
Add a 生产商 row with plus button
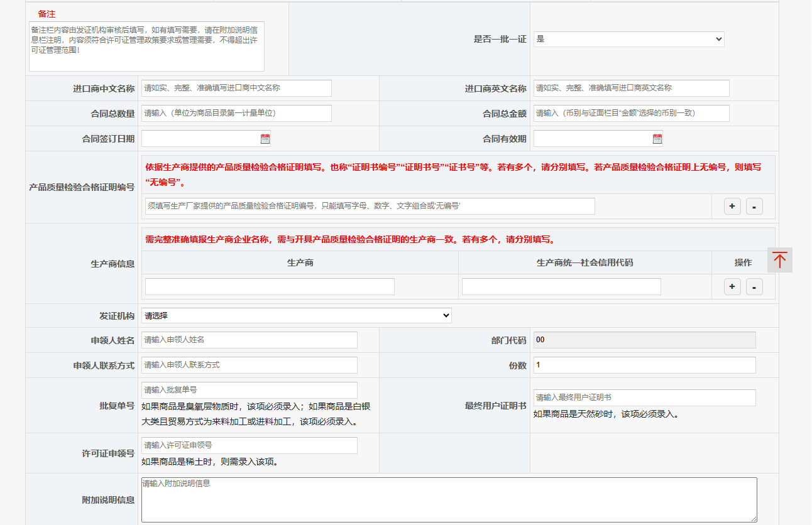click(732, 287)
